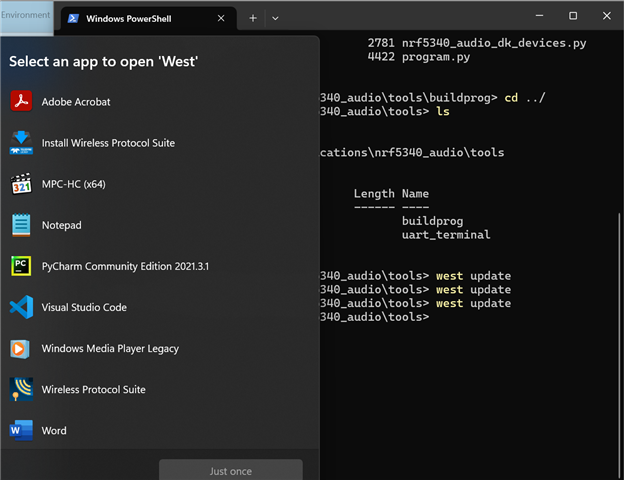Screen dimensions: 624x480
Task: Expand the new tab profile dropdown chevron
Action: [x=275, y=18]
